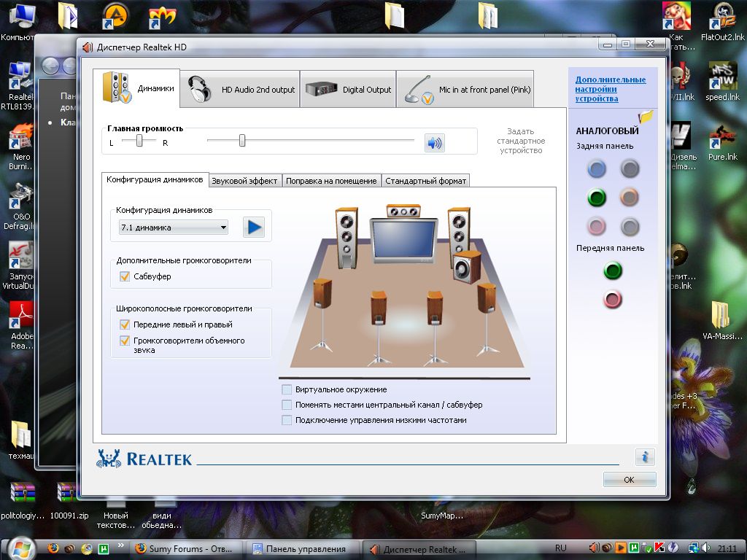Open the Digital Output tab

[x=348, y=90]
